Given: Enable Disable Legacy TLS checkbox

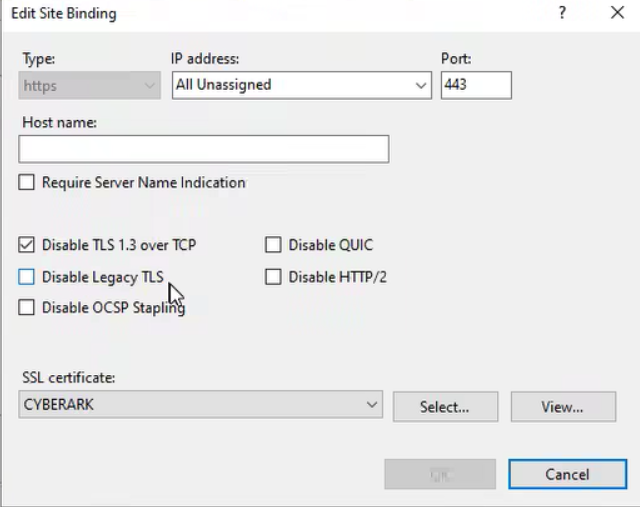Looking at the screenshot, I should [x=27, y=277].
